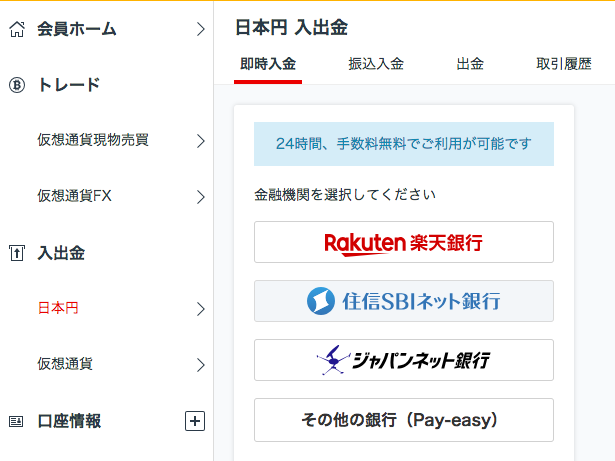
Task: Open the 取引履歴 tab
Action: 564,64
